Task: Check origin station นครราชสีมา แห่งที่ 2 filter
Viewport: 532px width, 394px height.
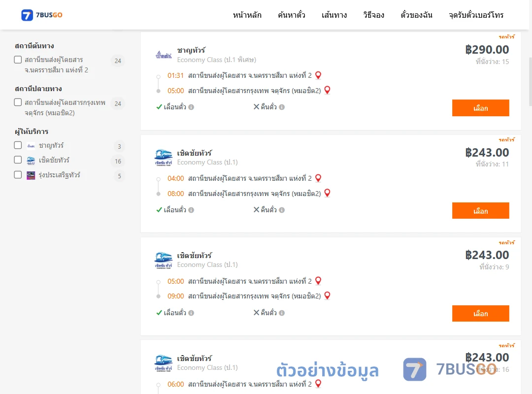Action: pos(18,60)
